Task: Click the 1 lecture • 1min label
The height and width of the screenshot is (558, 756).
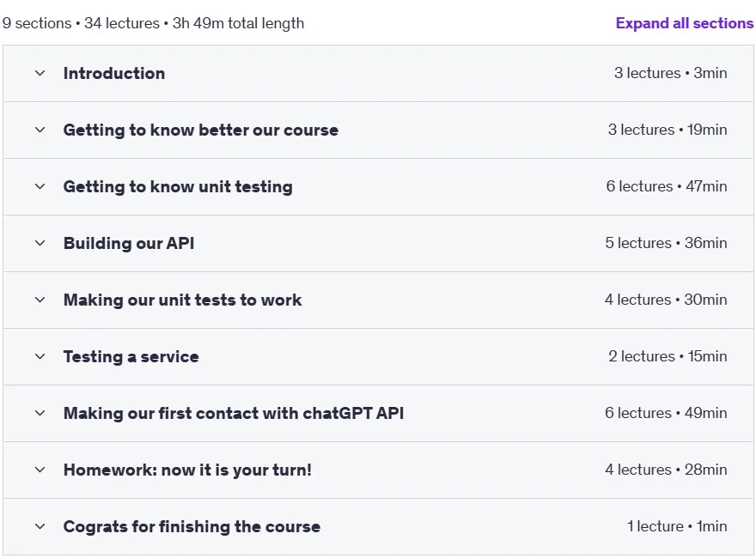Action: (677, 526)
